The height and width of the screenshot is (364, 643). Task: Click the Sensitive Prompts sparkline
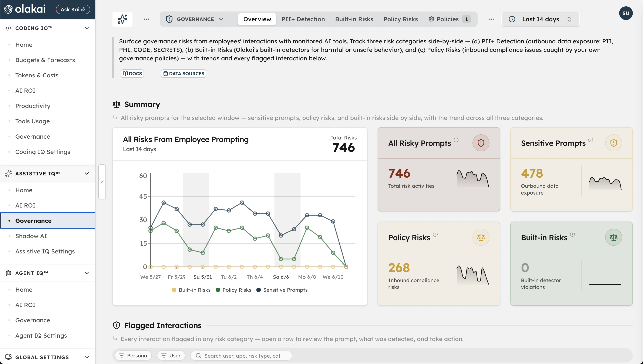(605, 183)
